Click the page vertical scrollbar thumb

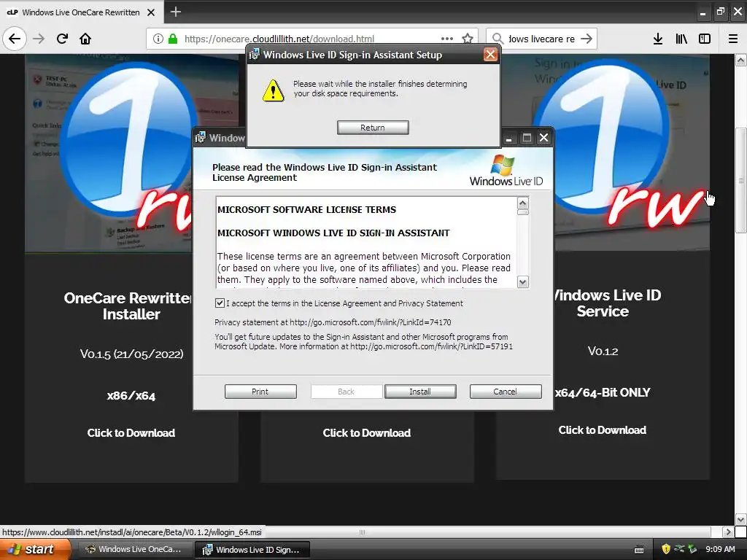point(740,180)
